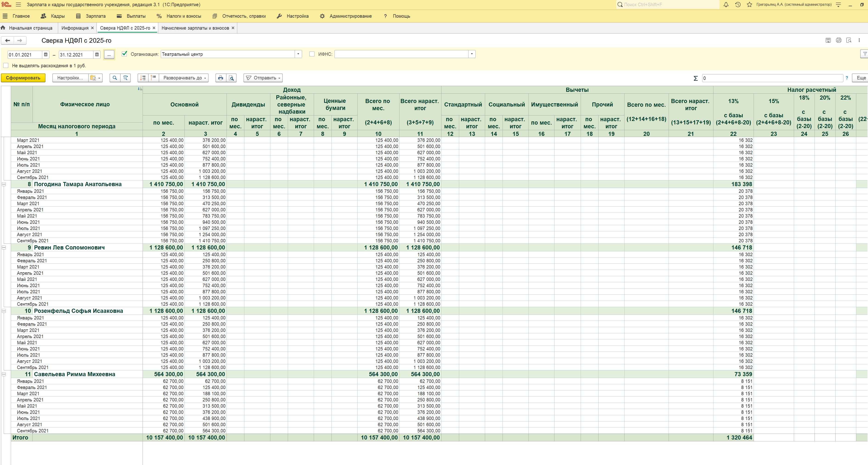Click the Сформировать button
Image resolution: width=868 pixels, height=465 pixels.
[23, 78]
